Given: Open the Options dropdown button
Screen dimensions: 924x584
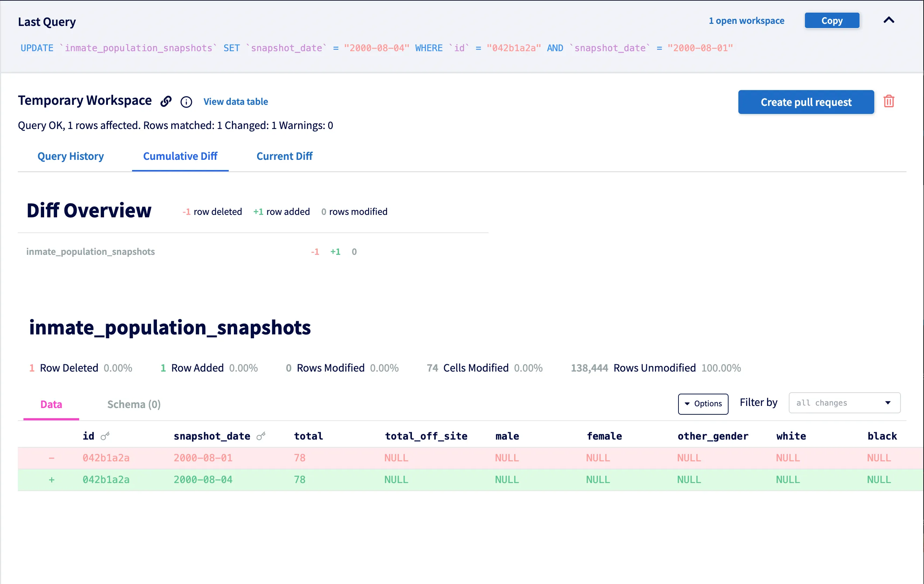Looking at the screenshot, I should pyautogui.click(x=703, y=403).
